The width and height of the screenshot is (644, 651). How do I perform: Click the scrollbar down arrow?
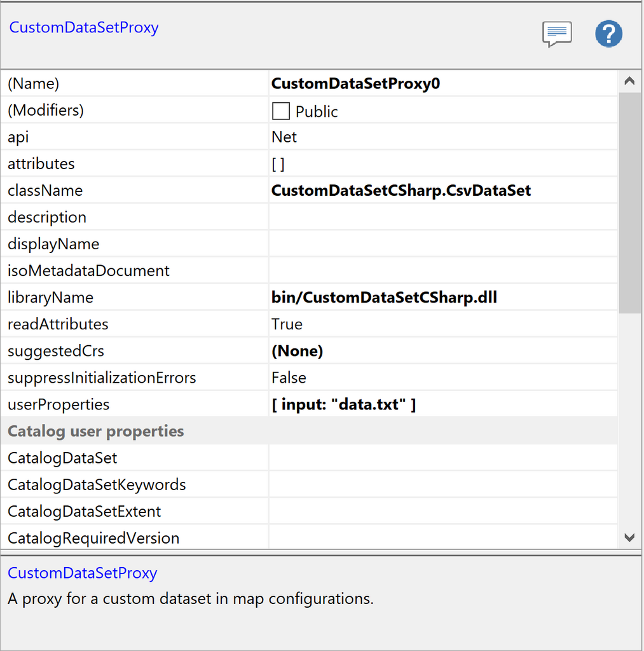(629, 538)
